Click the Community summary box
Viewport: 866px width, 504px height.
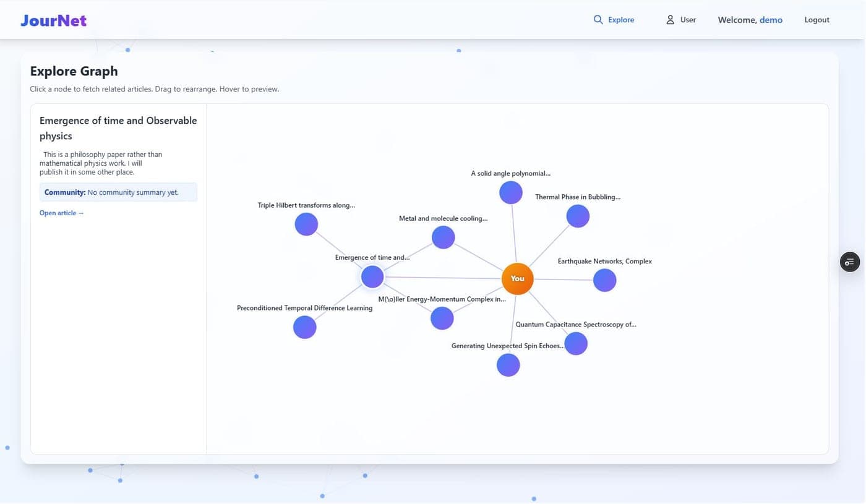[118, 192]
